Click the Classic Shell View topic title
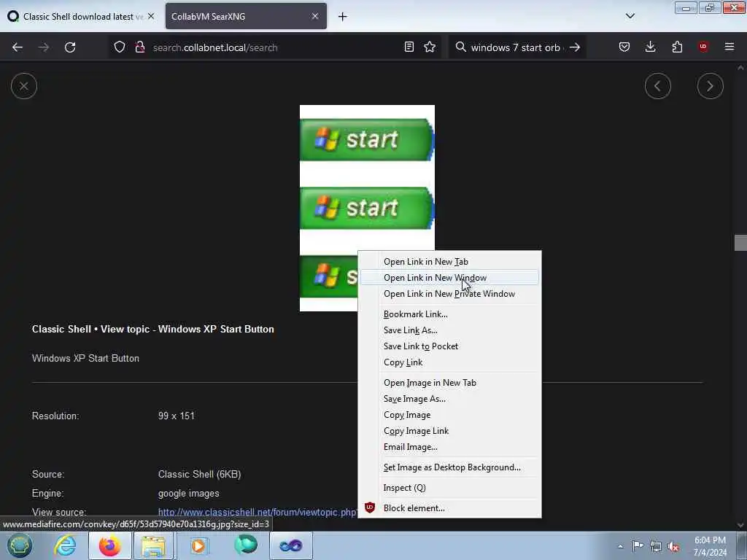747x560 pixels. [x=153, y=329]
